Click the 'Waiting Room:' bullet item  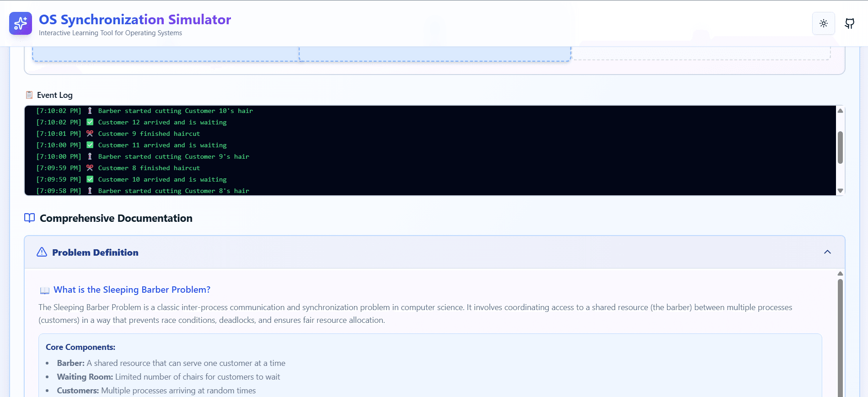pos(168,377)
